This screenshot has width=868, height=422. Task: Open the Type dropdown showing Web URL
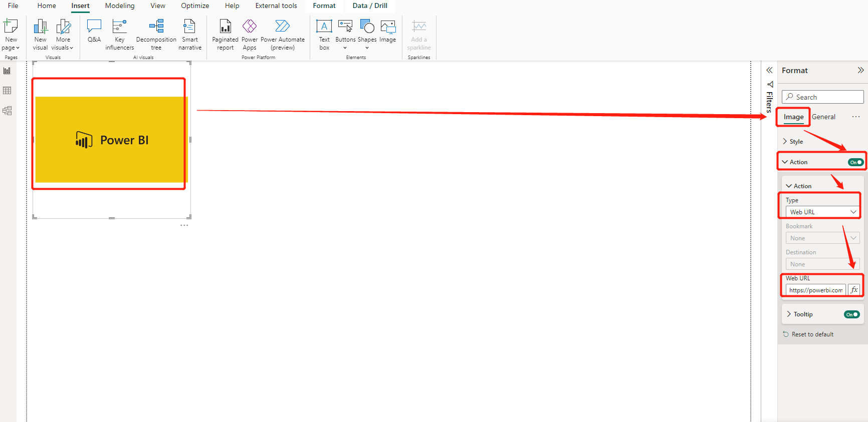coord(823,212)
